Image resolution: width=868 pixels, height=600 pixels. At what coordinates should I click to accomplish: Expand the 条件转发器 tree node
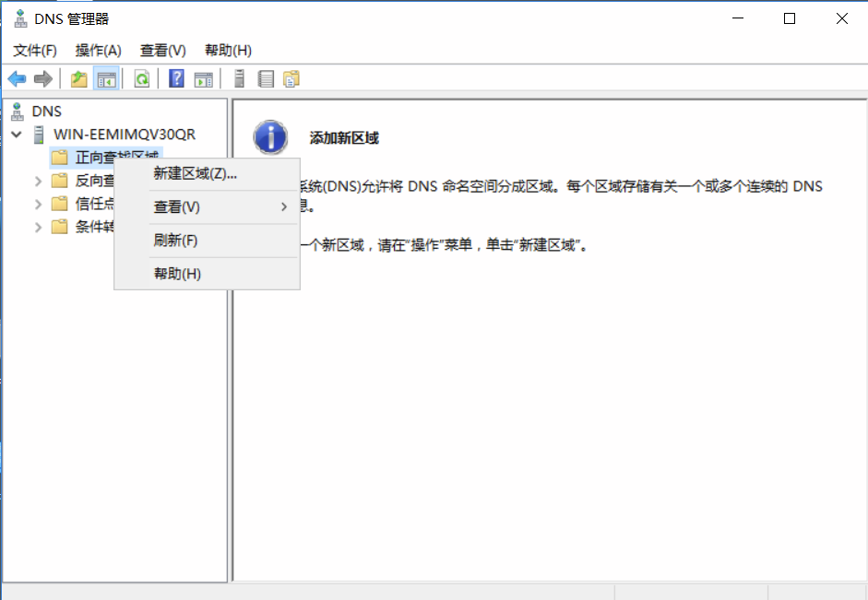[38, 227]
